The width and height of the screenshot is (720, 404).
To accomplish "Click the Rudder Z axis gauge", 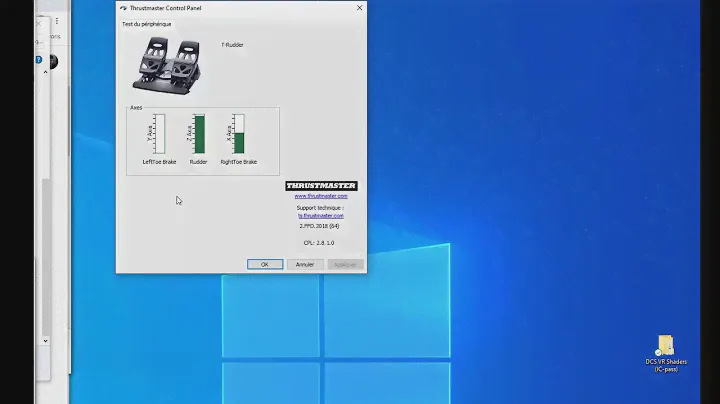I will 199,133.
